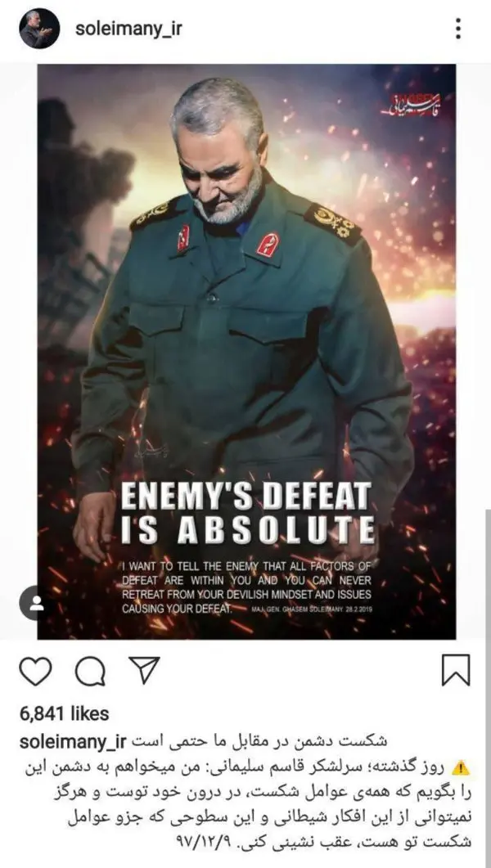Open the three-dot more options menu

(458, 29)
